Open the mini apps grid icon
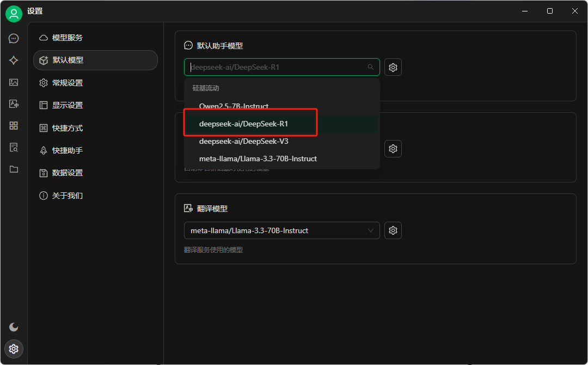The height and width of the screenshot is (365, 588). (14, 126)
